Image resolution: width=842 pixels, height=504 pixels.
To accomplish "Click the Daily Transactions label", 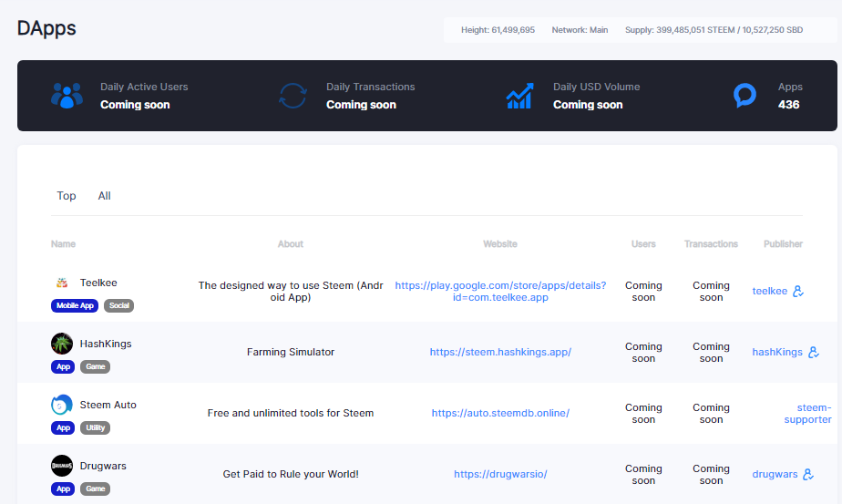I will [371, 87].
